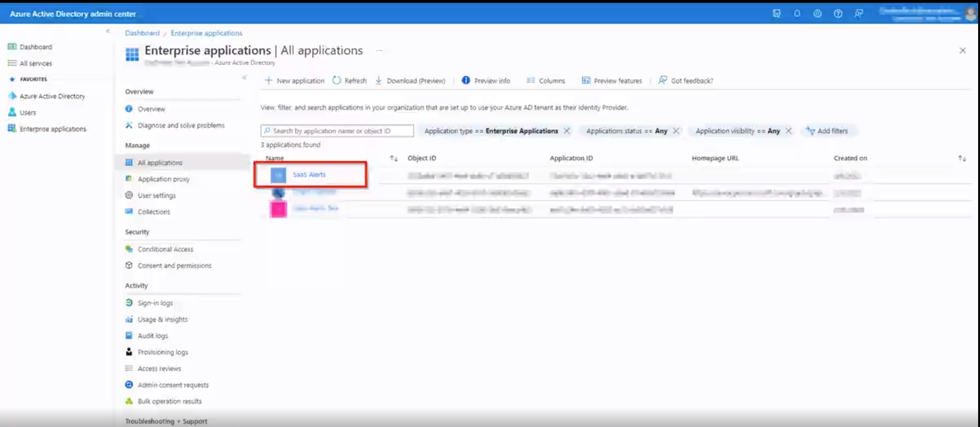Open Usage & insights

(163, 319)
